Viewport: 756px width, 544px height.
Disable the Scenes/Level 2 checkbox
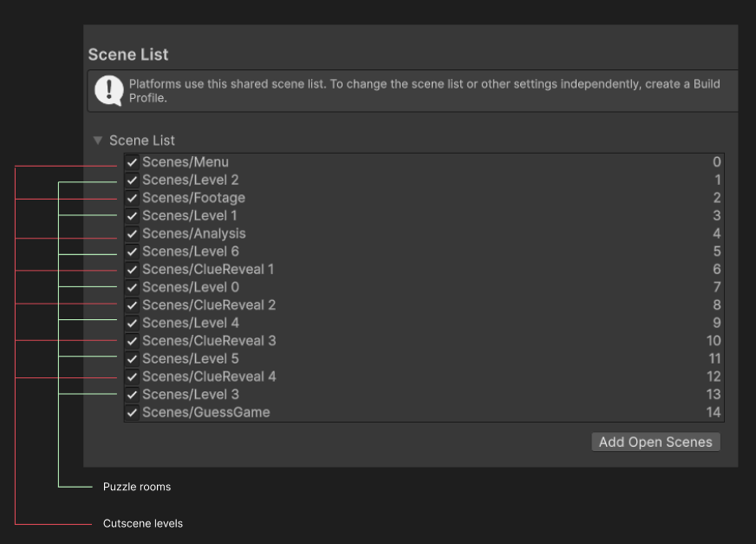132,180
